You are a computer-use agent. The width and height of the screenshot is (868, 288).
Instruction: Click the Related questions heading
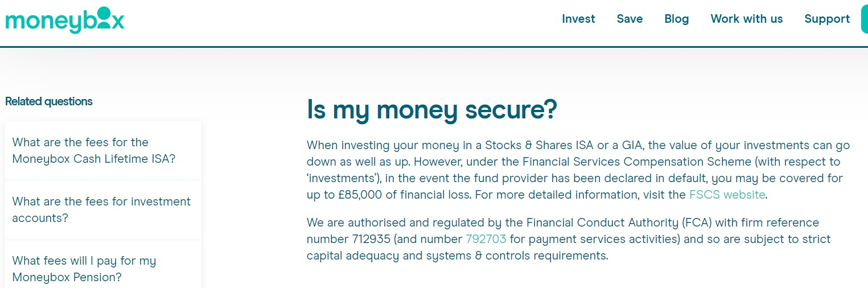coord(48,101)
